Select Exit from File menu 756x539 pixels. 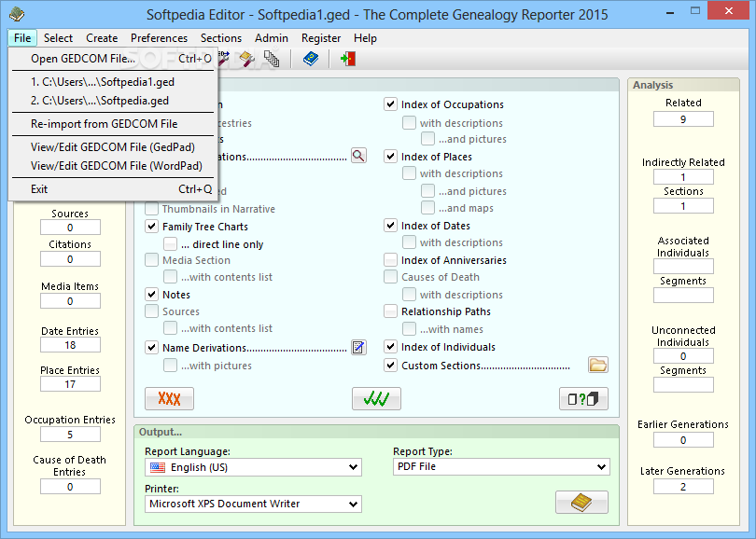click(x=113, y=188)
